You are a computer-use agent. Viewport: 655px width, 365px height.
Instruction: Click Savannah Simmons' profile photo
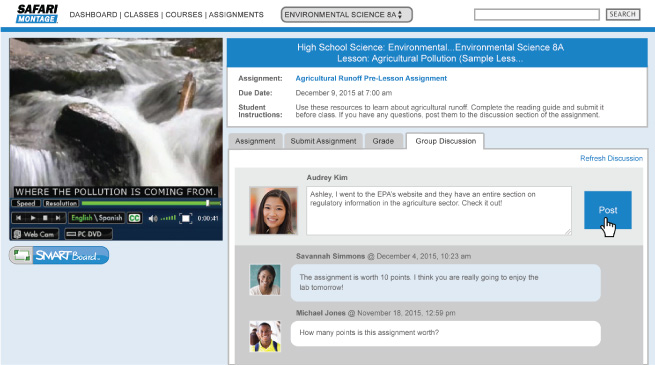coord(265,280)
